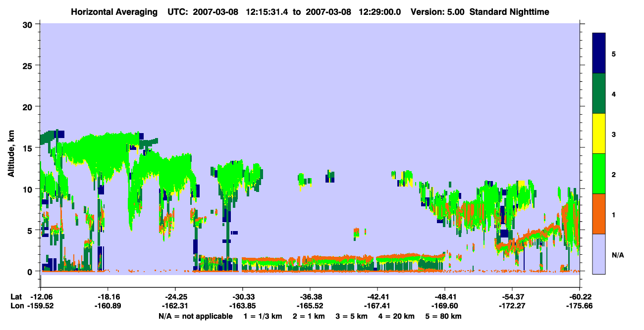This screenshot has height=330, width=644.
Task: Click legend text '2 = 1 km'
Action: point(309,316)
